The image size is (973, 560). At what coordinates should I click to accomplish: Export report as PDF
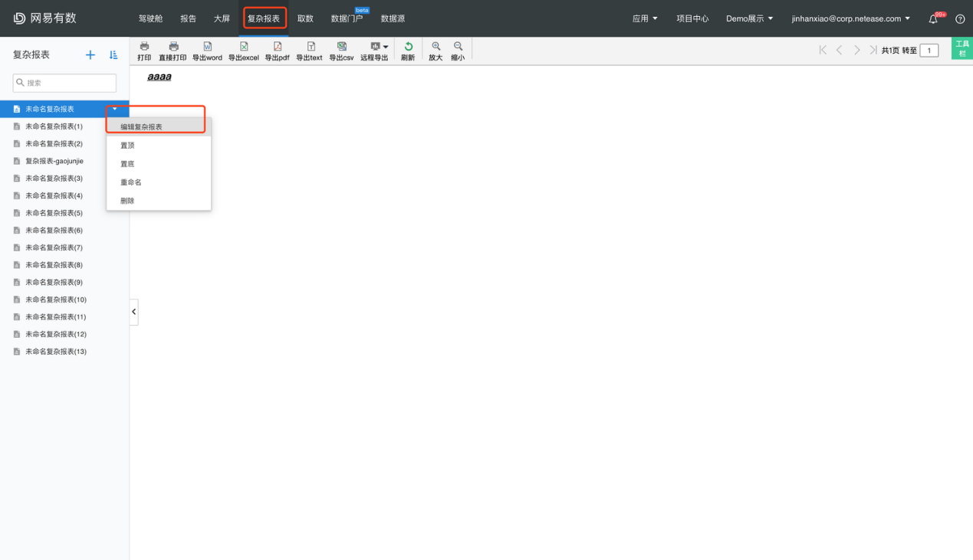pyautogui.click(x=277, y=51)
